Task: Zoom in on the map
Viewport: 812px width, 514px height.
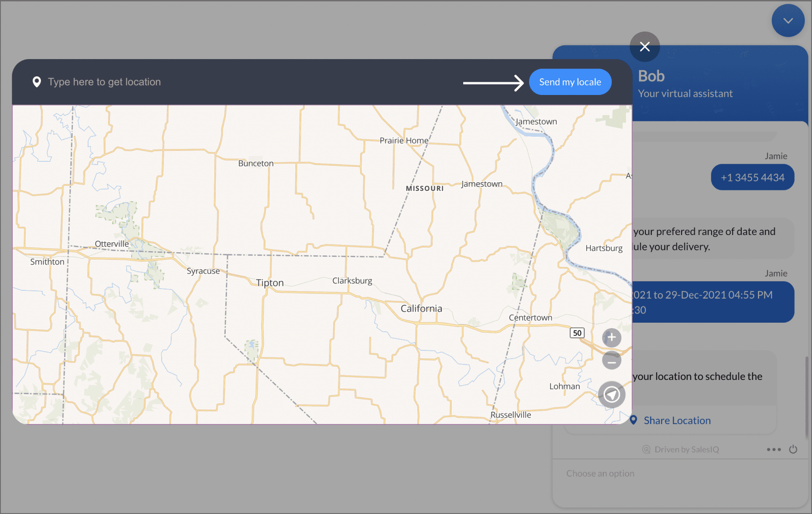Action: tap(611, 338)
